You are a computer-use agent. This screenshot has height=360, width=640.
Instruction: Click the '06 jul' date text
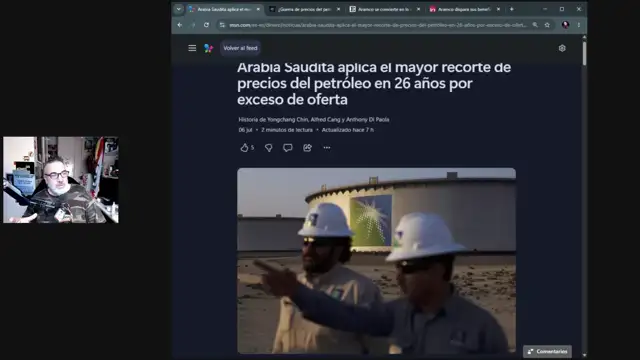(245, 130)
